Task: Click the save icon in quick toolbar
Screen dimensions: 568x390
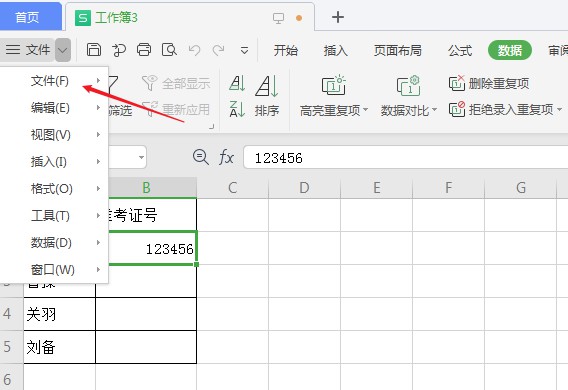Action: tap(94, 50)
